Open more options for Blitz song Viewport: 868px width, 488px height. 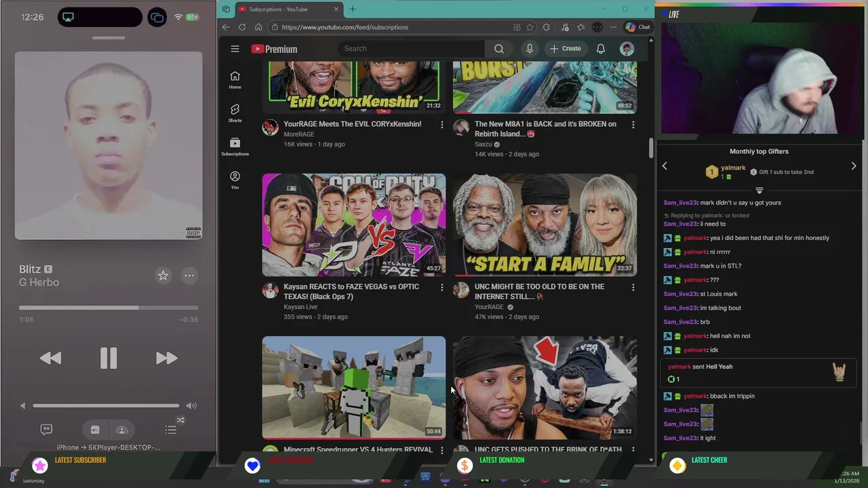tap(189, 275)
